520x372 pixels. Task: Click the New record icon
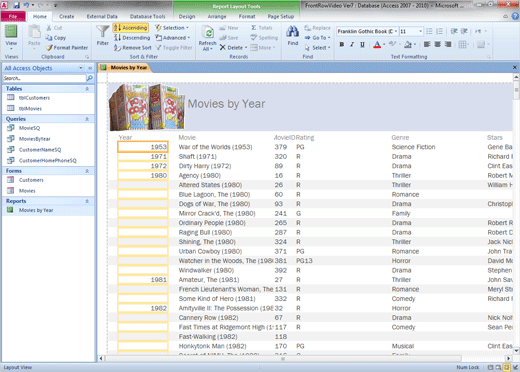(222, 28)
